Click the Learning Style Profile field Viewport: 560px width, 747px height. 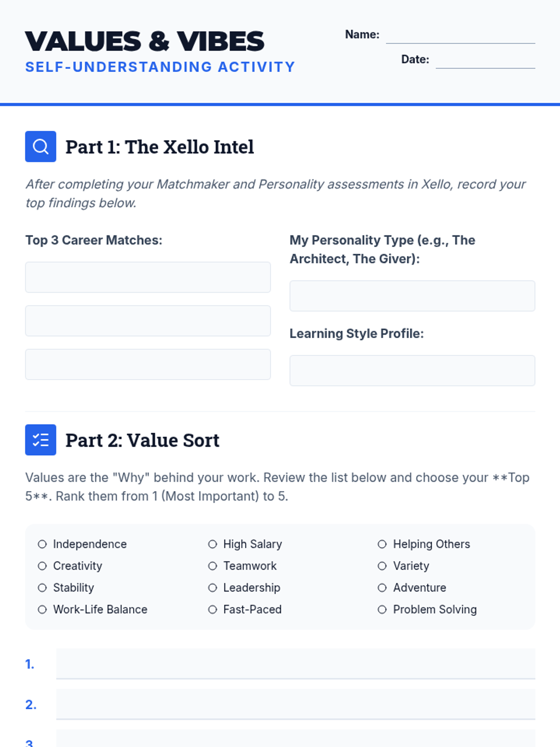(x=412, y=371)
